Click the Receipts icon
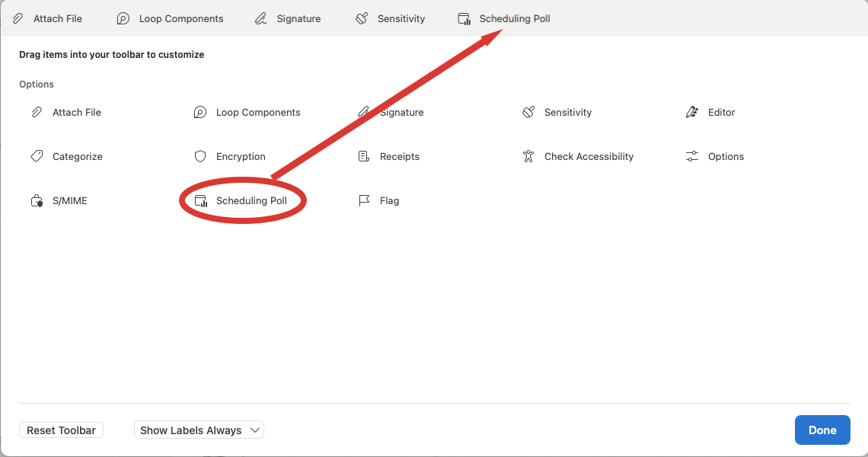This screenshot has width=868, height=457. pyautogui.click(x=364, y=157)
